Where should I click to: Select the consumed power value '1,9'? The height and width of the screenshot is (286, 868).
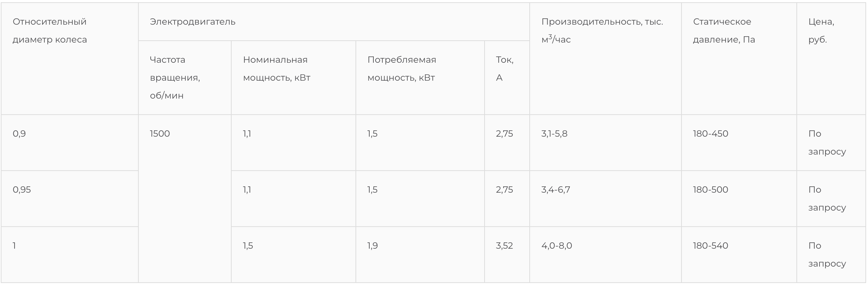[x=373, y=246]
